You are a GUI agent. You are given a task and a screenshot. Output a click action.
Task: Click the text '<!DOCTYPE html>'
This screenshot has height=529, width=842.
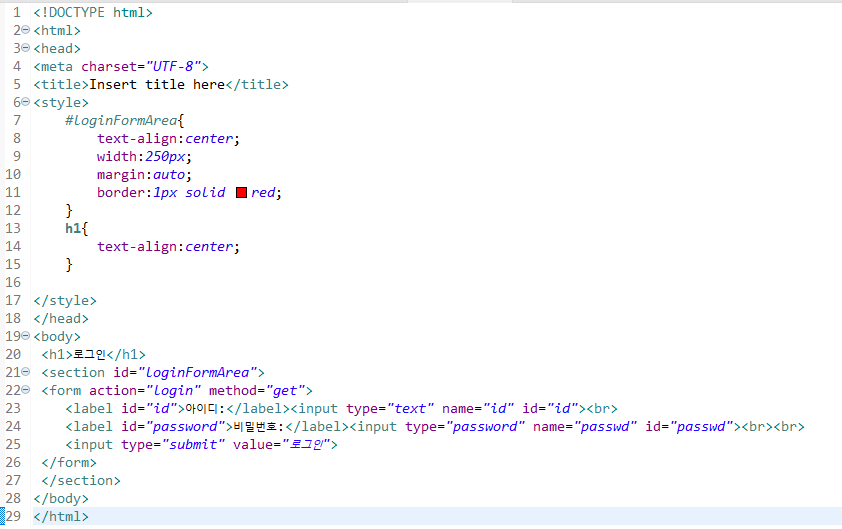point(93,12)
